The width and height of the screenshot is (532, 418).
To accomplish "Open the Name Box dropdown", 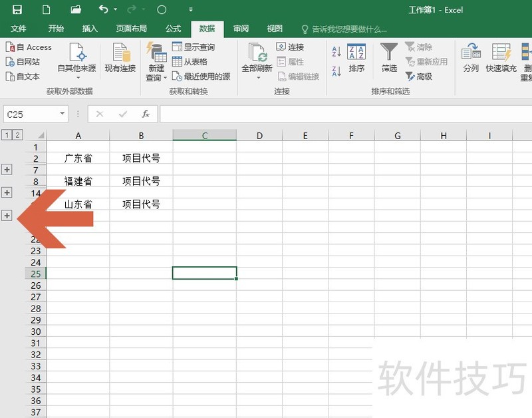I will coord(62,114).
